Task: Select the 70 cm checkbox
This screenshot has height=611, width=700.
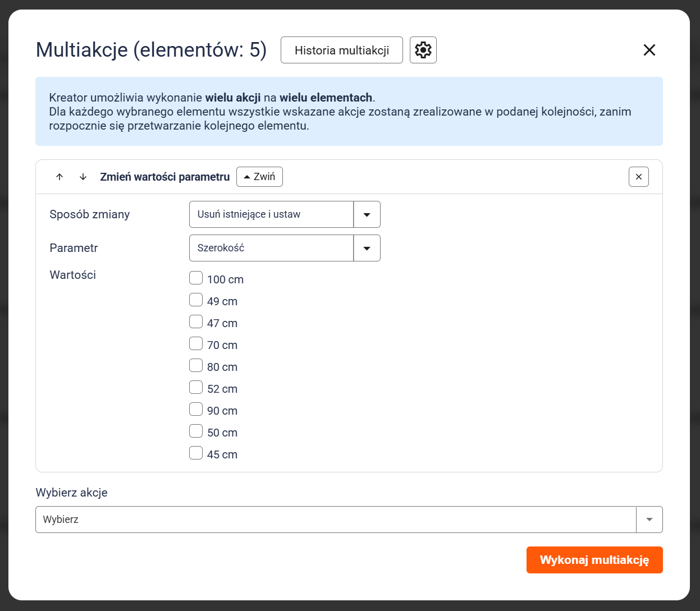Action: pyautogui.click(x=196, y=344)
